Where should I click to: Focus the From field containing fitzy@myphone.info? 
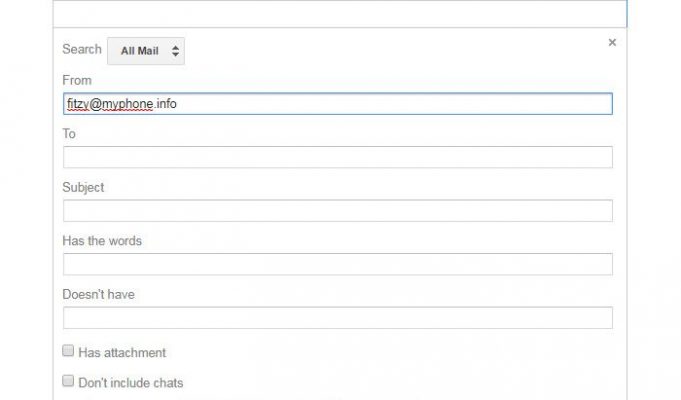click(x=337, y=104)
